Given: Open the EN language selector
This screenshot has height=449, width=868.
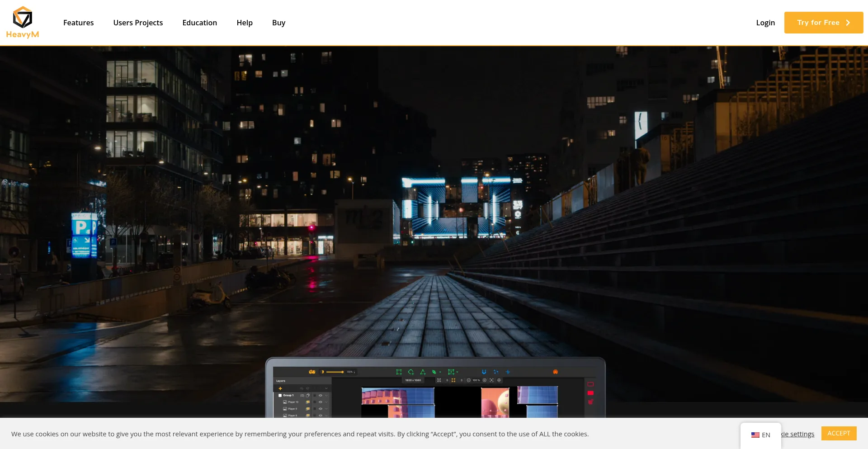Looking at the screenshot, I should 761,435.
